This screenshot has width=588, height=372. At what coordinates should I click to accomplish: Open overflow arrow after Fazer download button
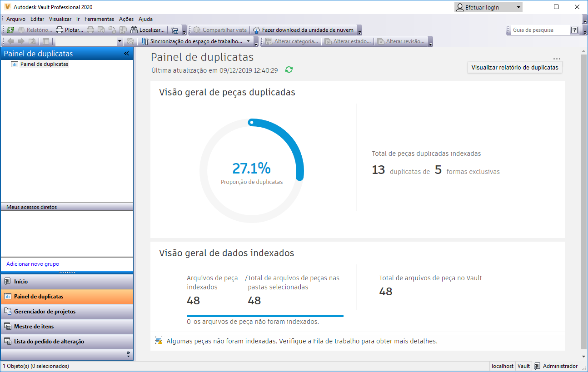(x=359, y=31)
